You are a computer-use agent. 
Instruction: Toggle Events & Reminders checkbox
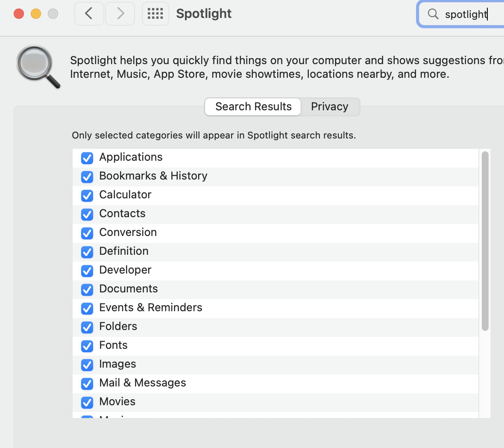click(x=87, y=308)
